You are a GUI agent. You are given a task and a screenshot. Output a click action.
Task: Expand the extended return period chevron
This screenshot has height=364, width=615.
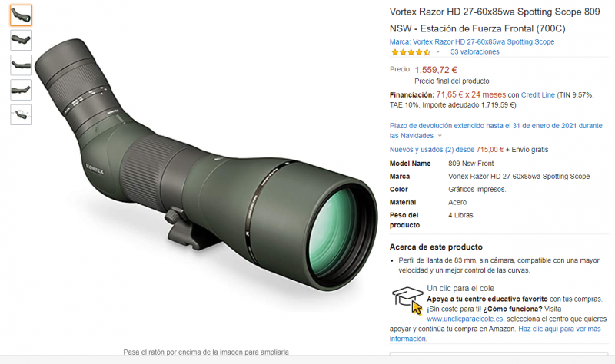click(x=440, y=136)
